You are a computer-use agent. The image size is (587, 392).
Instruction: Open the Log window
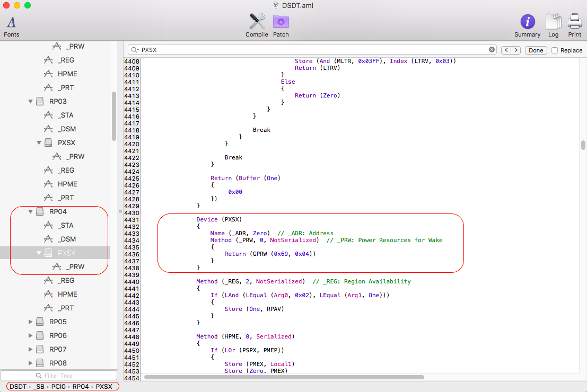[x=553, y=25]
